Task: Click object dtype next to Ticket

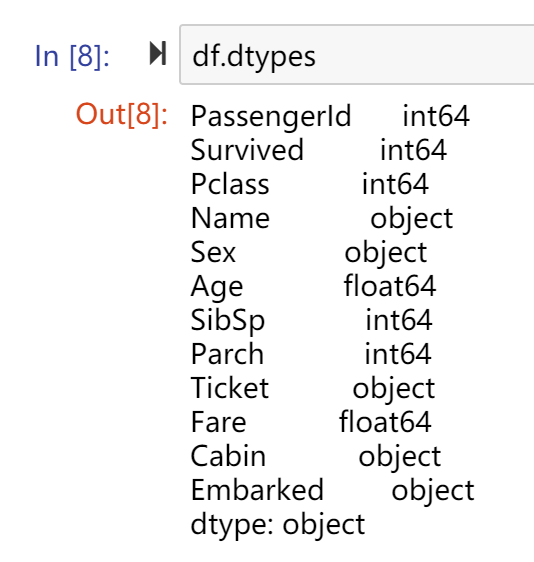Action: (394, 389)
